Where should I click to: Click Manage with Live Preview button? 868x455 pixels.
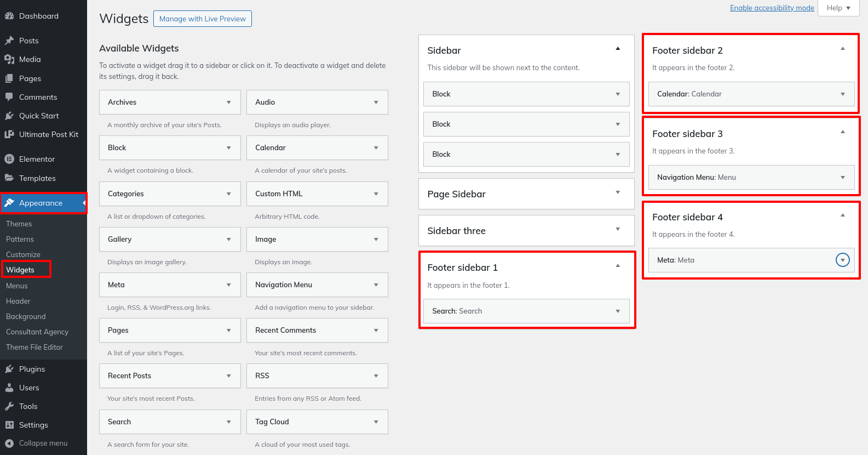coord(202,19)
